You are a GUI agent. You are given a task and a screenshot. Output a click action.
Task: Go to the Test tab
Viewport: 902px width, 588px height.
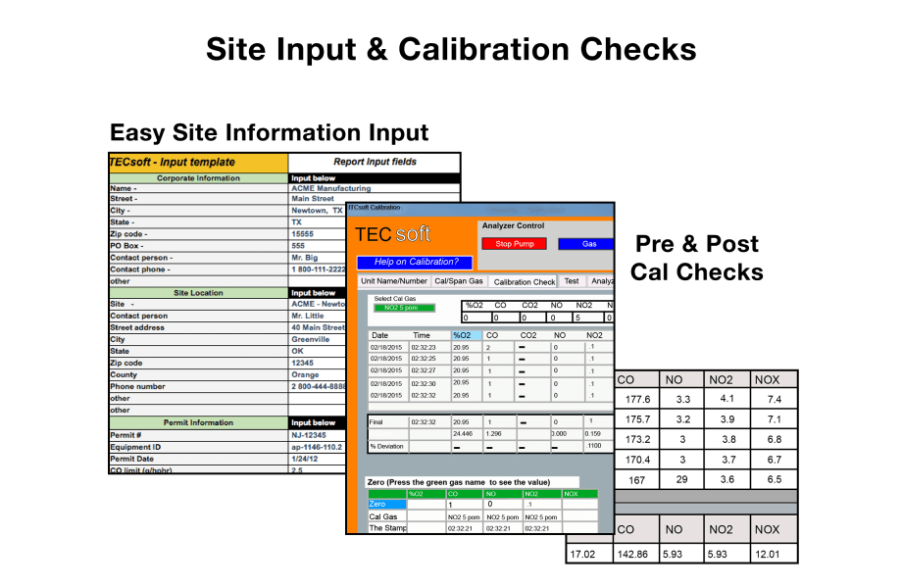[572, 281]
